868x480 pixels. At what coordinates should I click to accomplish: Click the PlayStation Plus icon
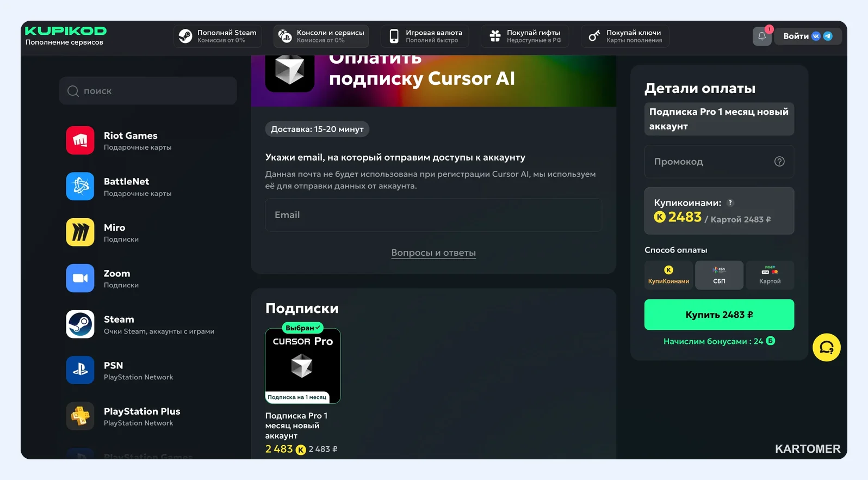point(80,416)
